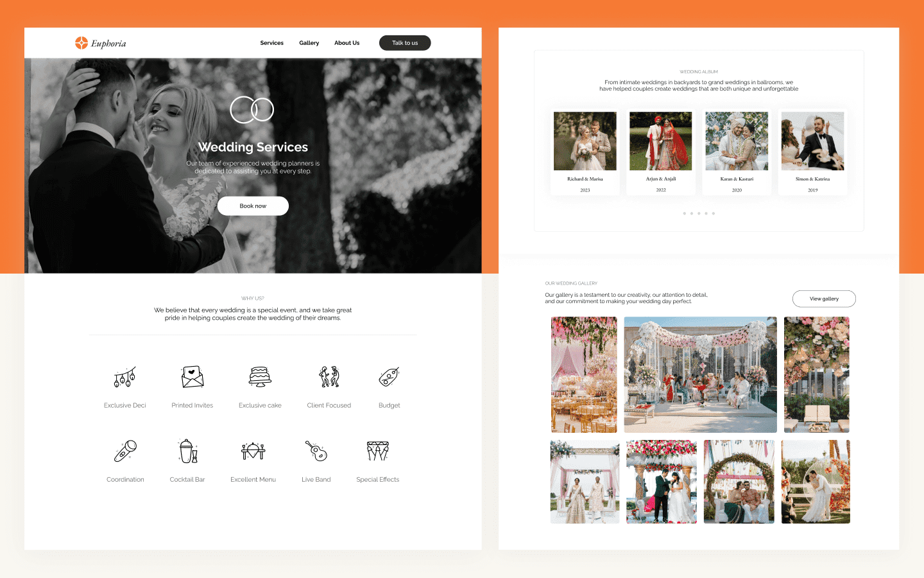
Task: Select the Exclusive Deci decoration icon
Action: (x=124, y=376)
